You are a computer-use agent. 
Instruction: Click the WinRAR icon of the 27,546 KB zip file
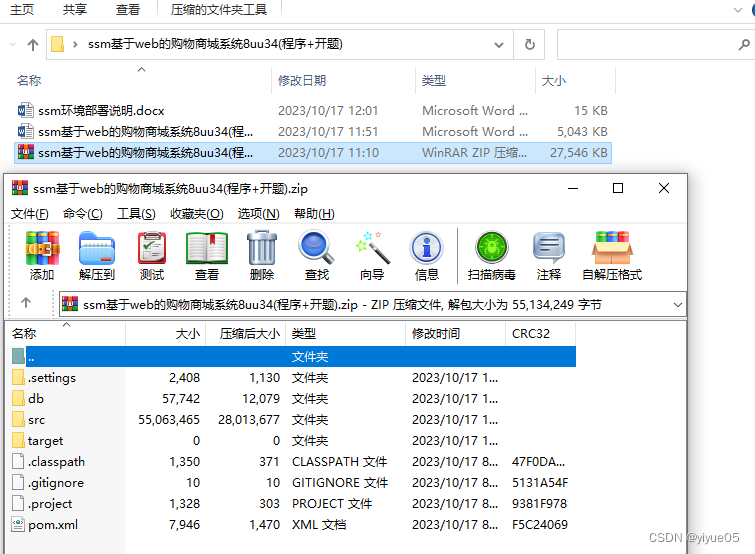[26, 153]
